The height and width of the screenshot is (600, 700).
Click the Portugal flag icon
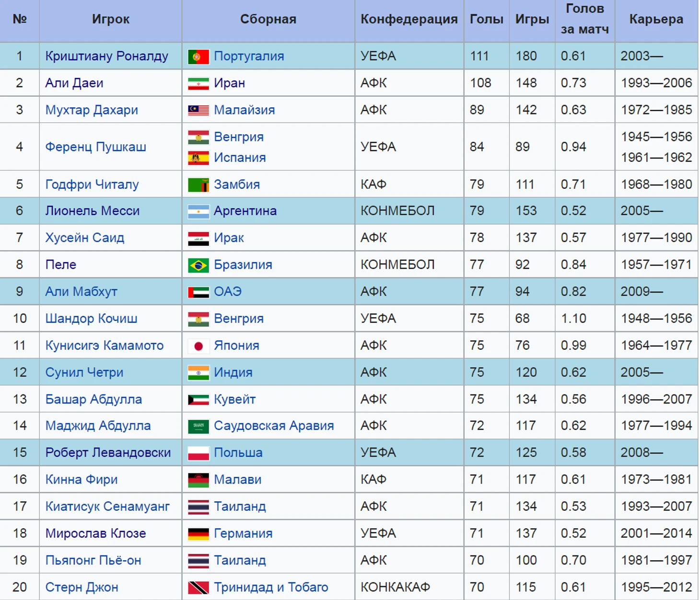tap(198, 57)
